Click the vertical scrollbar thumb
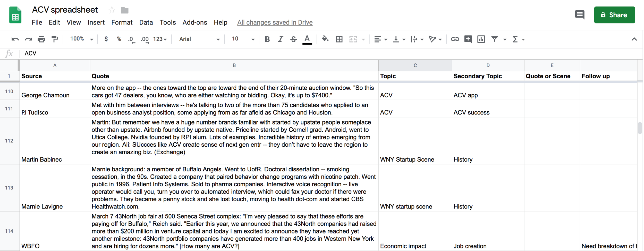Image resolution: width=644 pixels, height=251 pixels. 640,128
